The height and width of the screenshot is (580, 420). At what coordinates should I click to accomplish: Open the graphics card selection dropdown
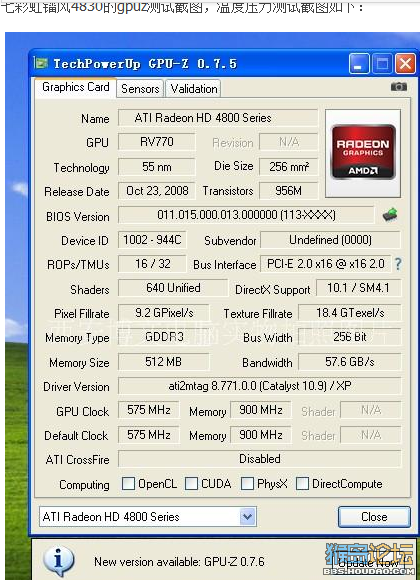coord(248,517)
